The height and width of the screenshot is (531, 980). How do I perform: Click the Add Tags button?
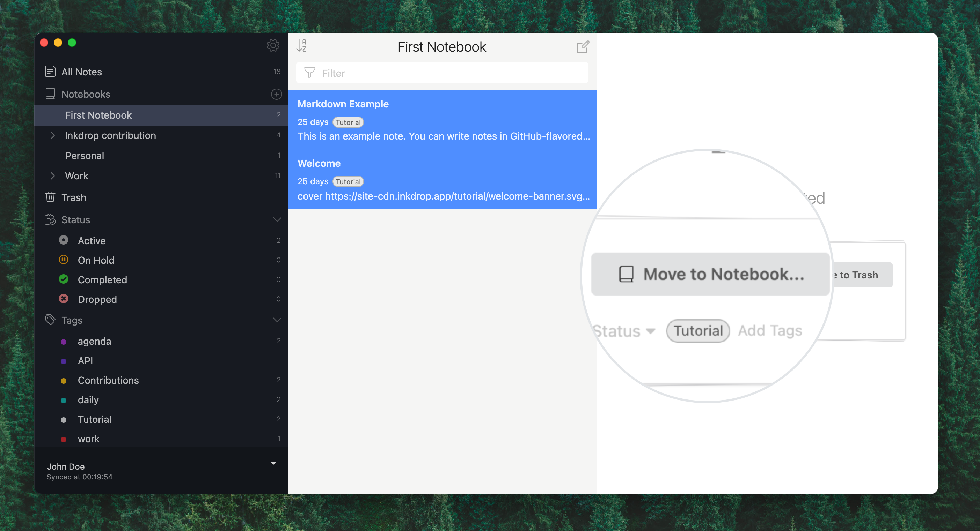click(x=769, y=330)
